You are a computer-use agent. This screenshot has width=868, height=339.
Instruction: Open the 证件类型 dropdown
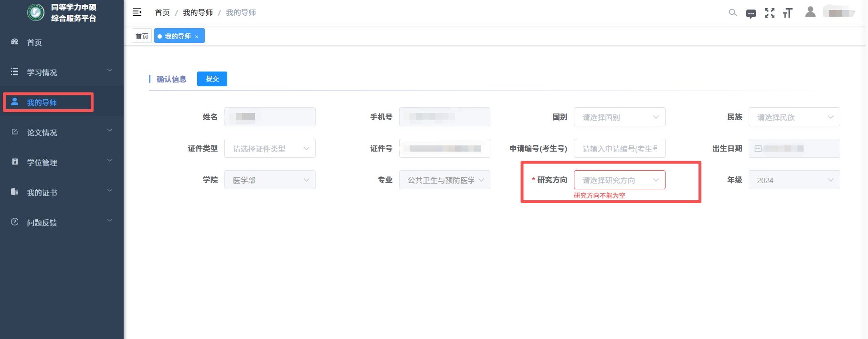(x=270, y=148)
